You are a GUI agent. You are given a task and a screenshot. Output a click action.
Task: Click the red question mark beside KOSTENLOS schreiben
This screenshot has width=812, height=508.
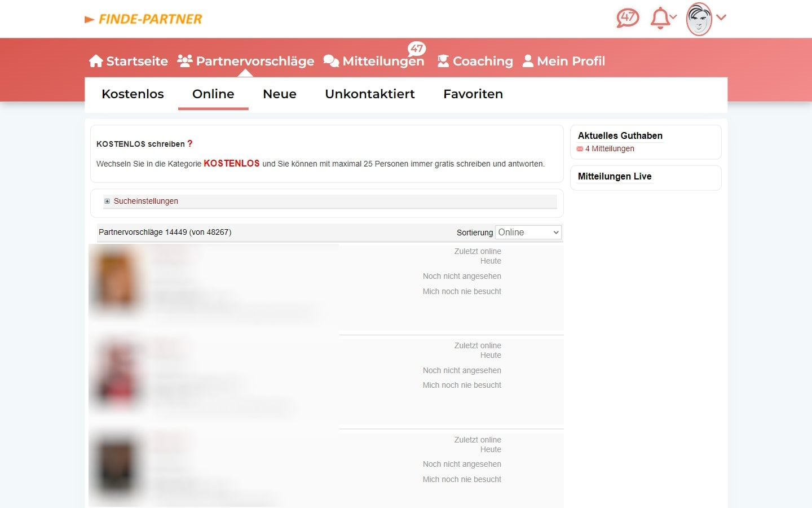[x=190, y=144]
